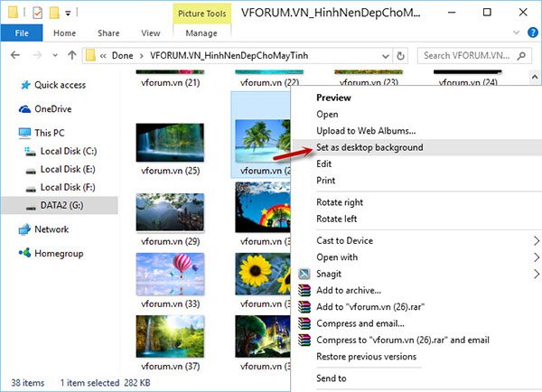Image resolution: width=542 pixels, height=392 pixels.
Task: Expand the address bar history dropdown
Action: 386,56
